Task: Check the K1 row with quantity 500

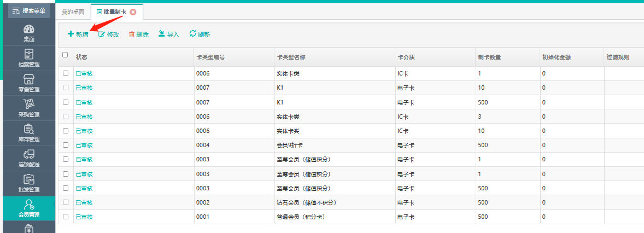Action: (x=66, y=102)
